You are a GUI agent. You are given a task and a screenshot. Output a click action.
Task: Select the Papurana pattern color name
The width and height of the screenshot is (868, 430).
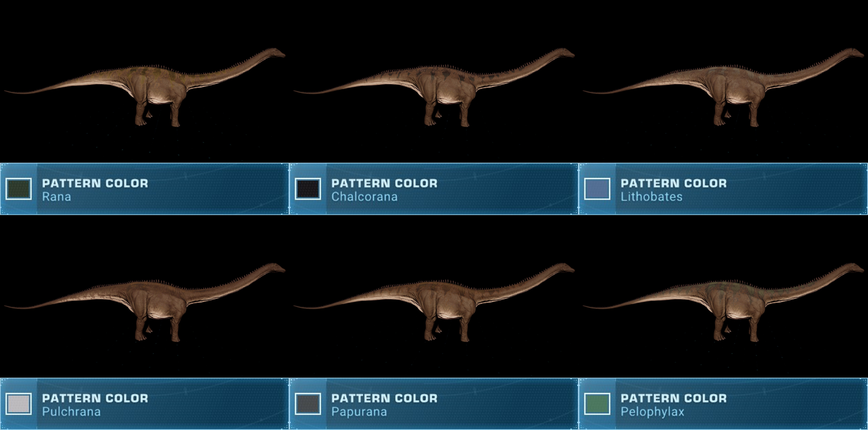359,411
